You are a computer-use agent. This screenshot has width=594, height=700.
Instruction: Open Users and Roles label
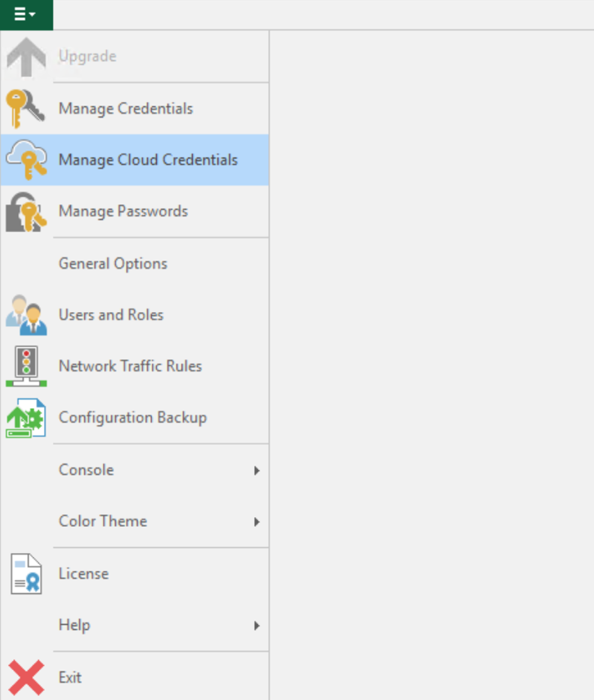111,314
